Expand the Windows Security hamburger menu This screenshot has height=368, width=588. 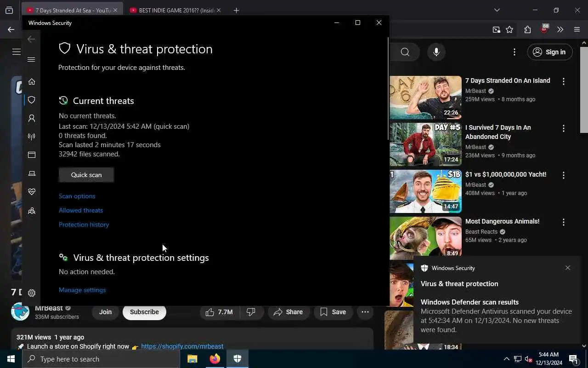[31, 59]
